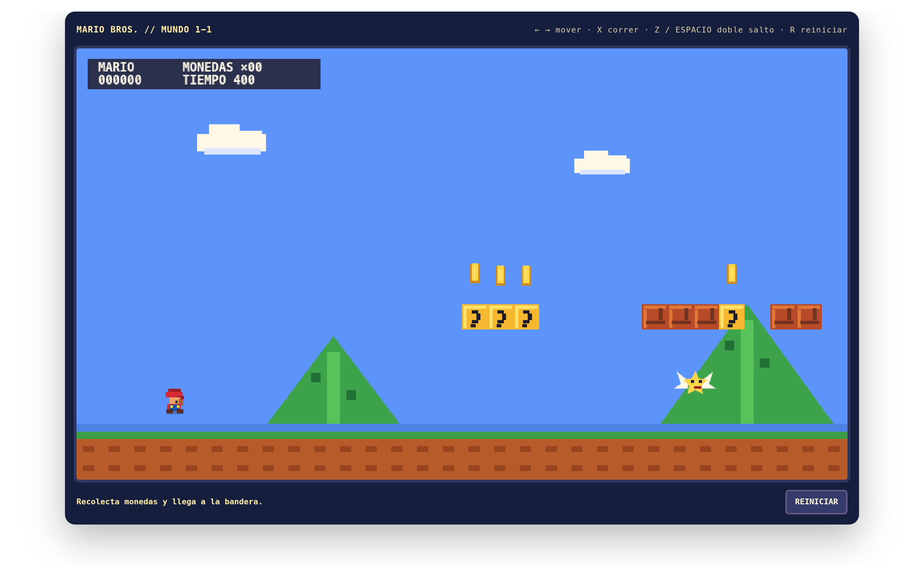Click the smaller right cloud
Screen dimensions: 924x578
(x=602, y=163)
